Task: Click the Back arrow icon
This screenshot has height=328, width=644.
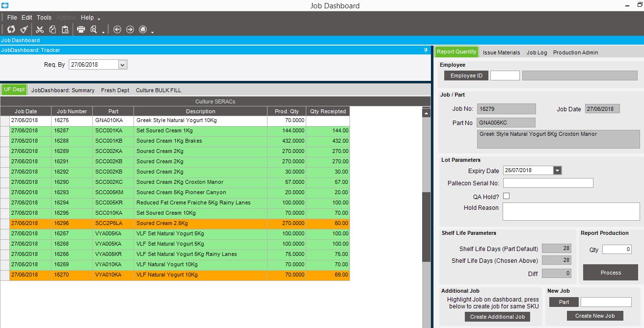Action: (117, 29)
